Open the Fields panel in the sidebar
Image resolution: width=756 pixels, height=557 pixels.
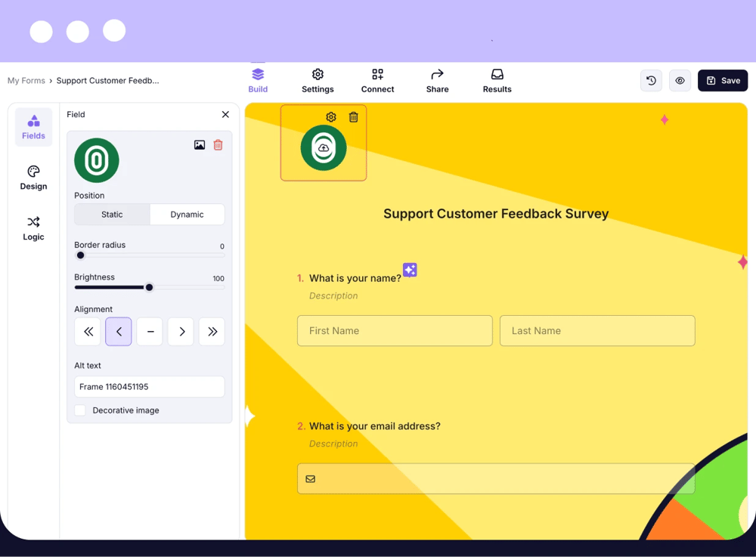click(x=33, y=127)
